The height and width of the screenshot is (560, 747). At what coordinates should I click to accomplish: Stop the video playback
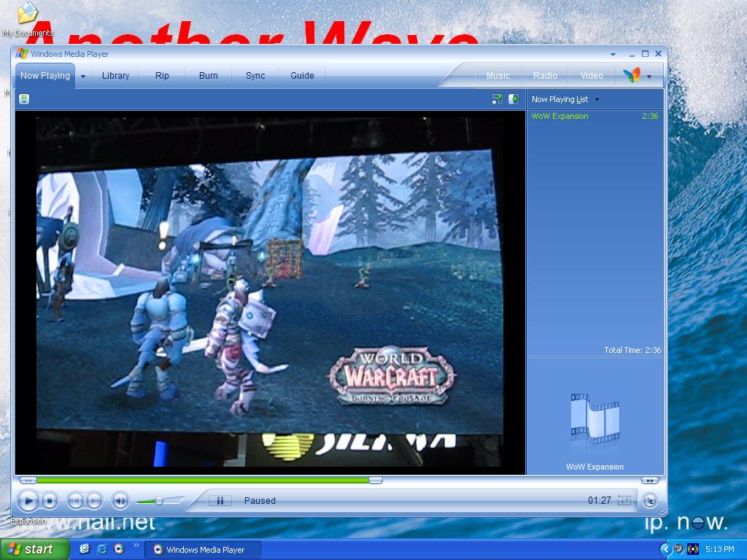50,501
